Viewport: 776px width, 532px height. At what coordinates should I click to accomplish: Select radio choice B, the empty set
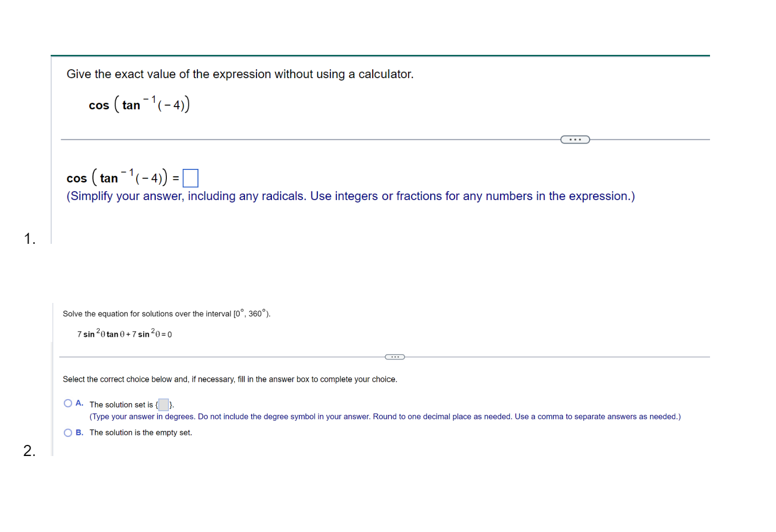click(x=68, y=432)
